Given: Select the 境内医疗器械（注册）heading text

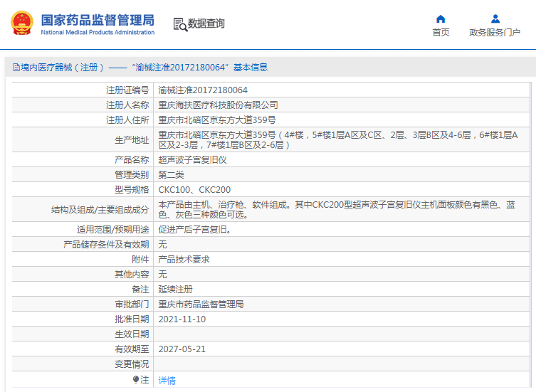Looking at the screenshot, I should pyautogui.click(x=62, y=68).
